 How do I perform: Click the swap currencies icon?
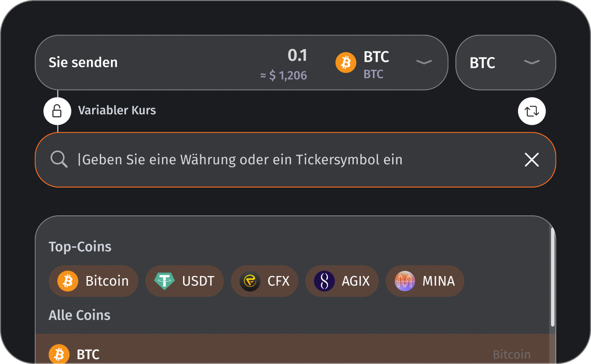(x=532, y=111)
